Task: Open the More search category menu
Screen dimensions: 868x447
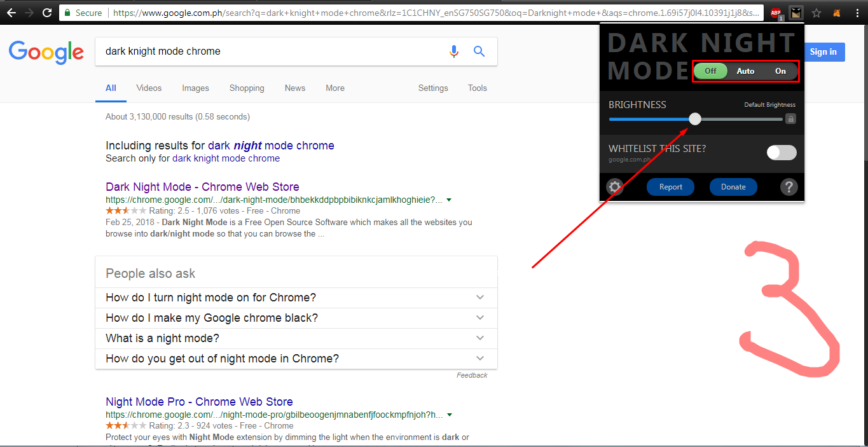Action: click(335, 88)
